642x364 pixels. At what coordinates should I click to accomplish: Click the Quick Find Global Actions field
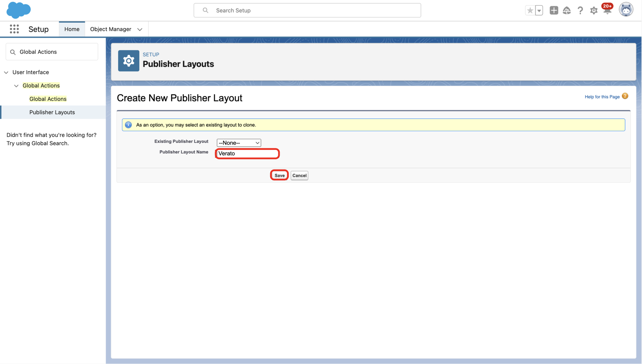(x=52, y=52)
